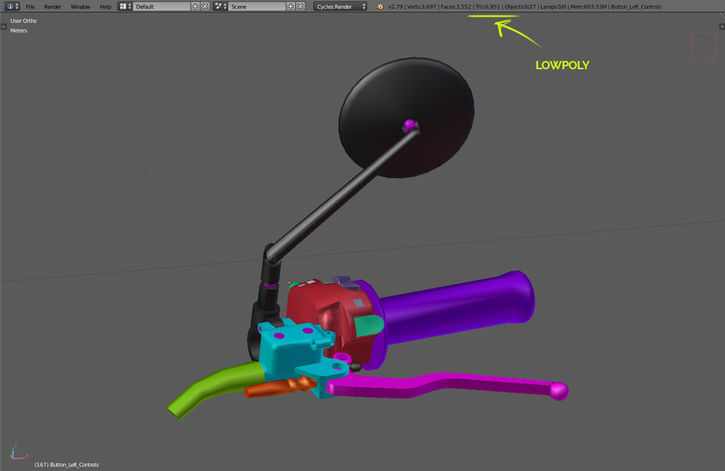Screen dimensions: 725x471
Task: Click the (167) Button_Left_Controls viewport label
Action: [x=67, y=465]
